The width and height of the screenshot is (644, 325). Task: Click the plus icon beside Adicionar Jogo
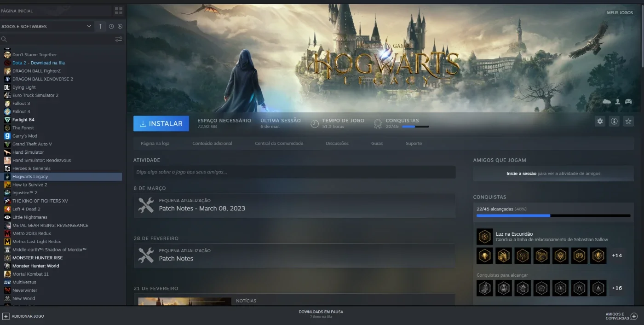coord(6,316)
